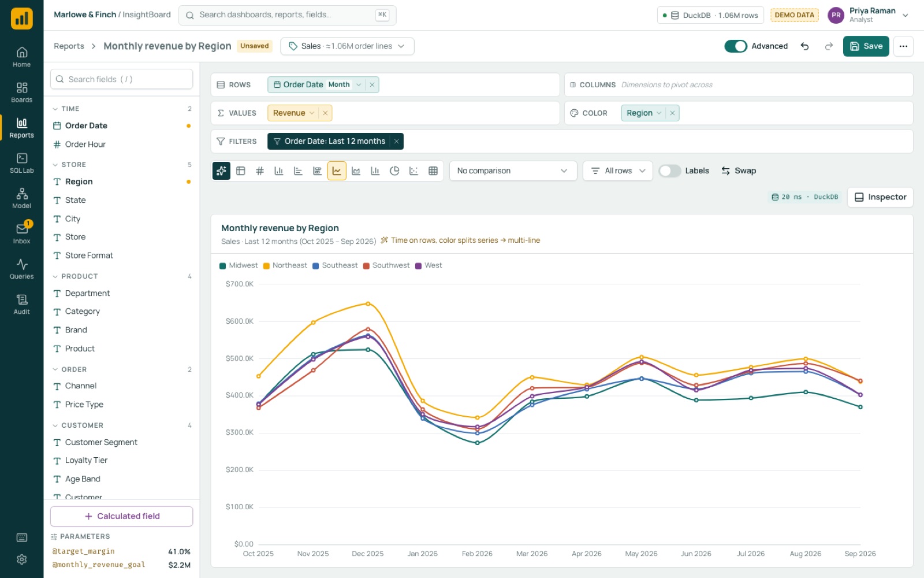Click the Northeast legend color swatch
Viewport: 924px width, 578px height.
click(266, 266)
